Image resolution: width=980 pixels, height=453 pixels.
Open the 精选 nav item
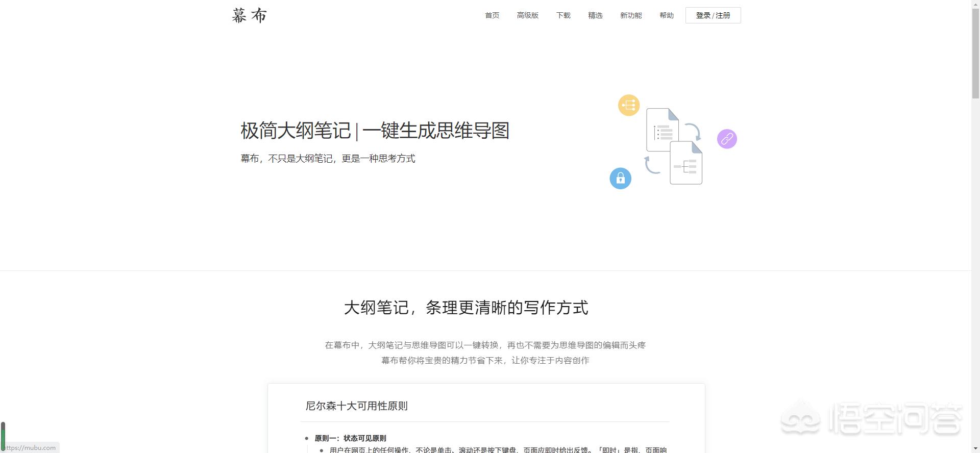coord(595,15)
